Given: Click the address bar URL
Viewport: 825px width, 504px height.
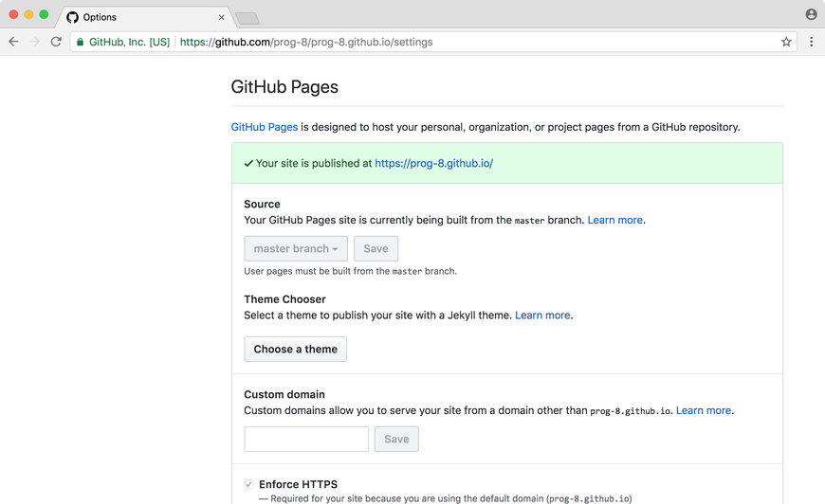Looking at the screenshot, I should (306, 42).
